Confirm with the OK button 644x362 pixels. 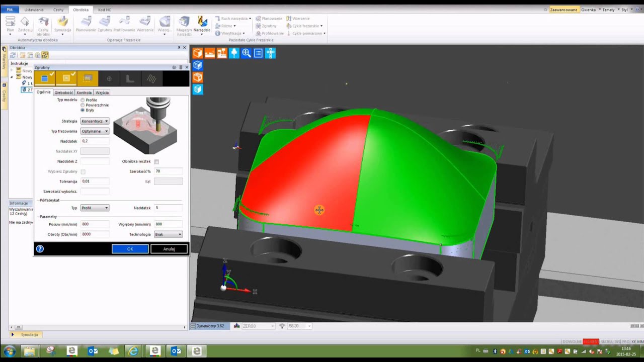130,249
